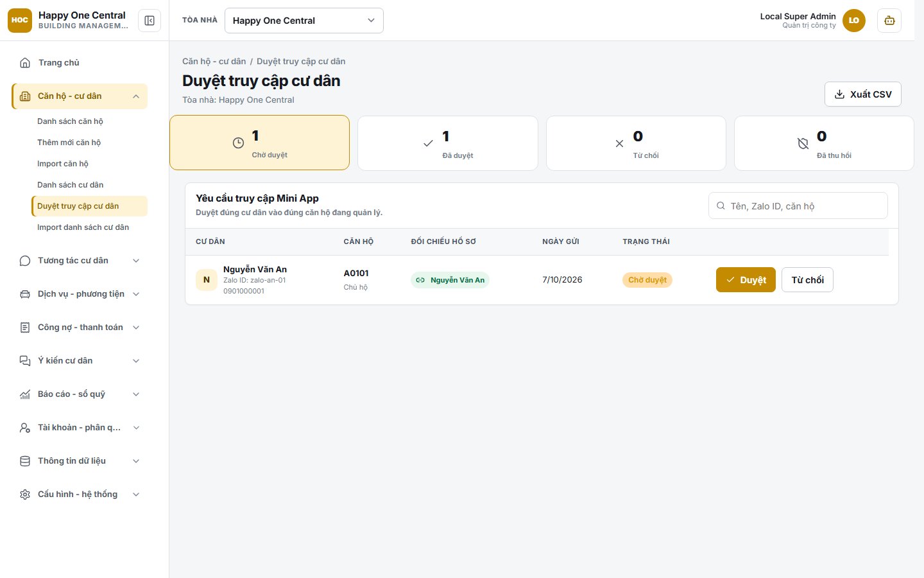
Task: Click the receipt icon for Công nợ - thanh toán
Action: [x=25, y=328]
